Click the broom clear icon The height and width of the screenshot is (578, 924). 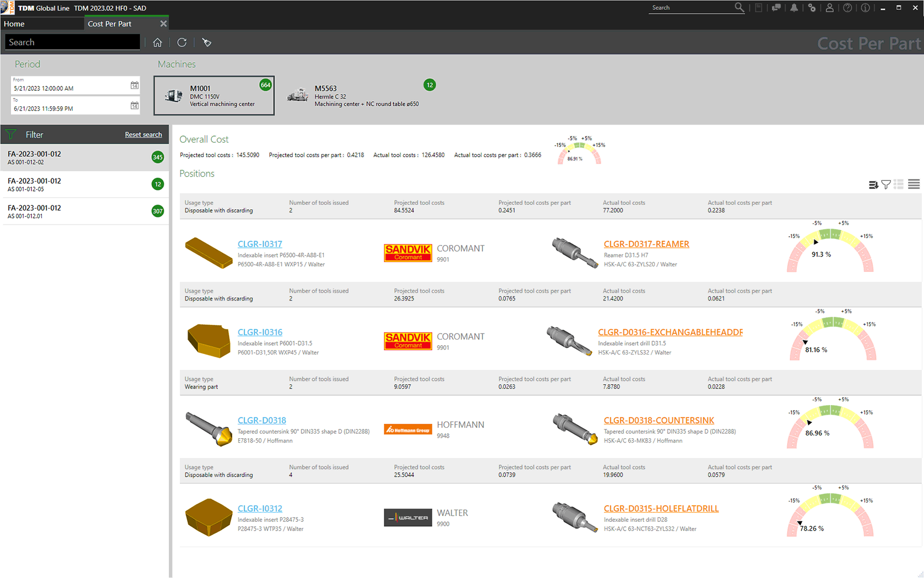tap(206, 42)
